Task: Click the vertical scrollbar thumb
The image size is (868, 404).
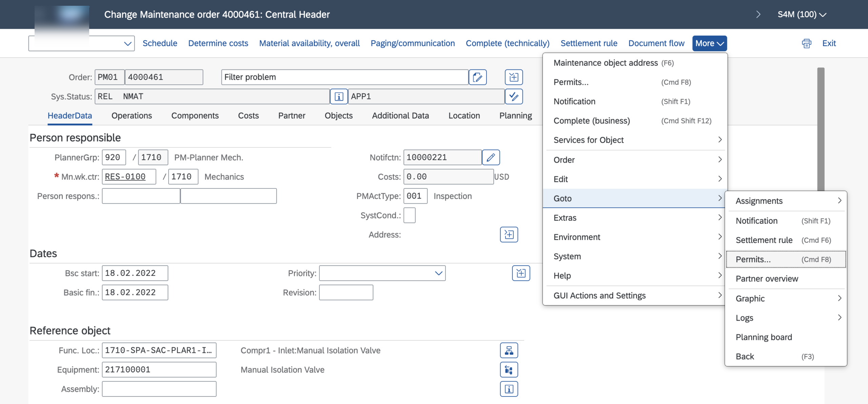Action: (821, 129)
